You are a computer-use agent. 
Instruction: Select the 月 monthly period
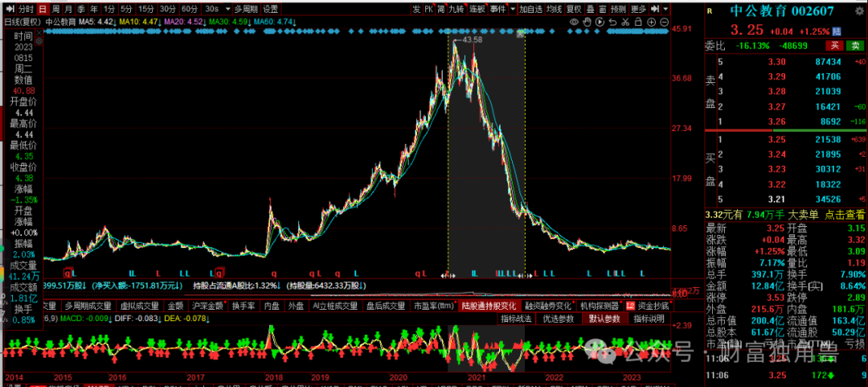click(68, 9)
